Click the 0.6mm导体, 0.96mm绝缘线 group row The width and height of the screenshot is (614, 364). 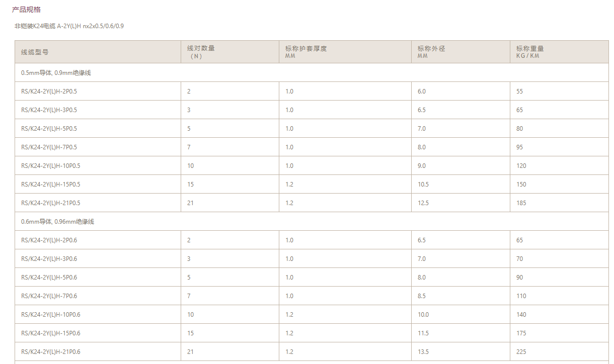(x=57, y=222)
